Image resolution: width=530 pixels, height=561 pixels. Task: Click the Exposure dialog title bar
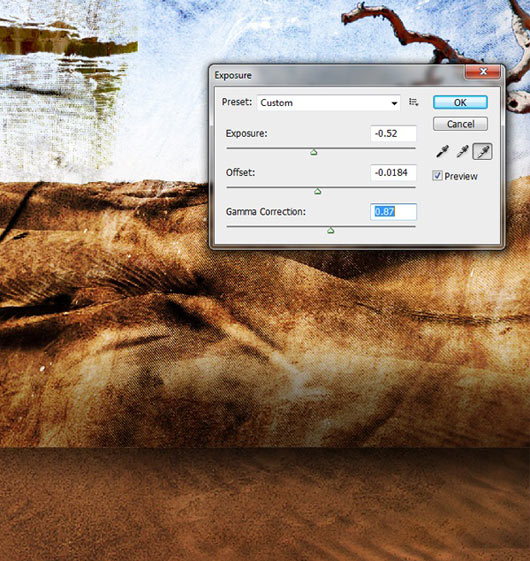point(336,75)
